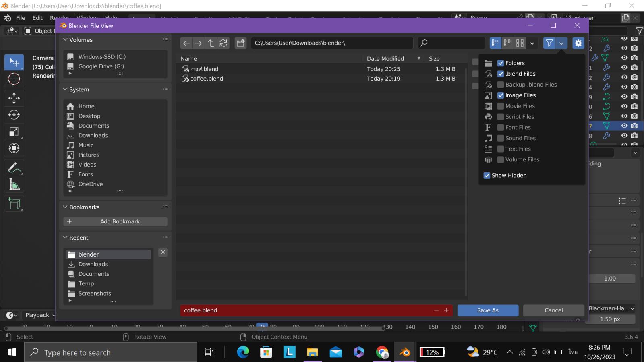644x362 pixels.
Task: Uncheck the Image Files filter
Action: pyautogui.click(x=501, y=95)
